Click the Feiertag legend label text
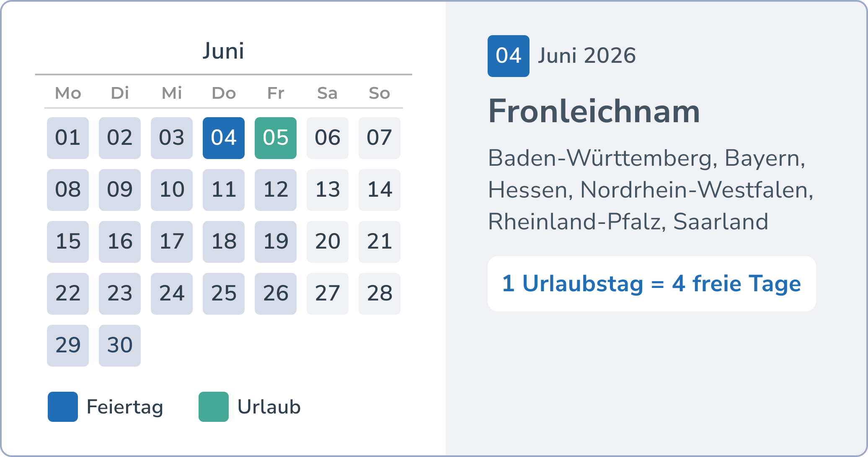 coord(125,406)
